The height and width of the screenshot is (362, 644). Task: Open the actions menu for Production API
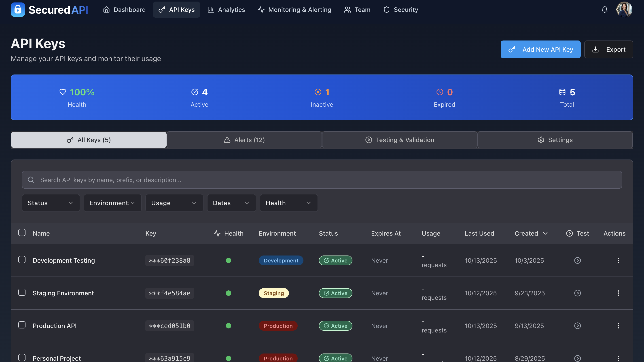(619, 326)
